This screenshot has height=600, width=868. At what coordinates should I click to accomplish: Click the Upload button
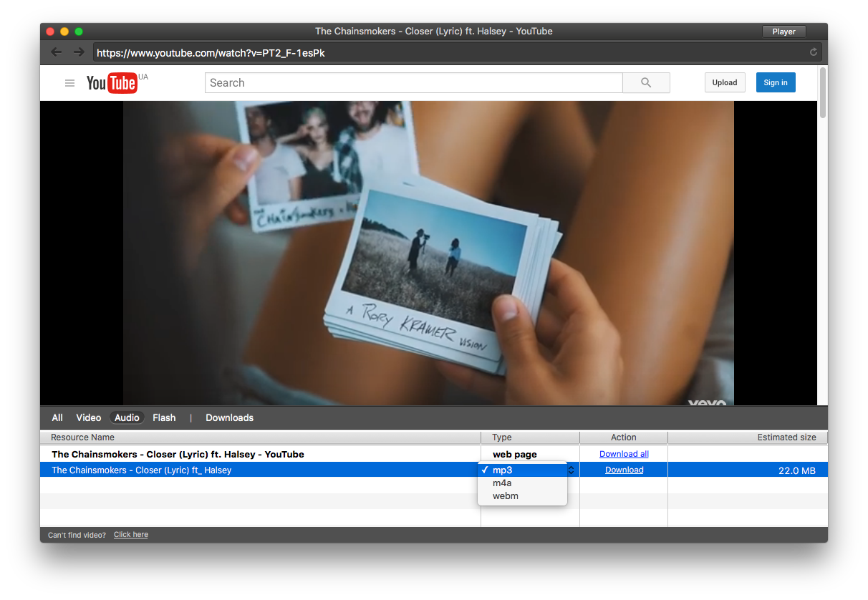(725, 82)
